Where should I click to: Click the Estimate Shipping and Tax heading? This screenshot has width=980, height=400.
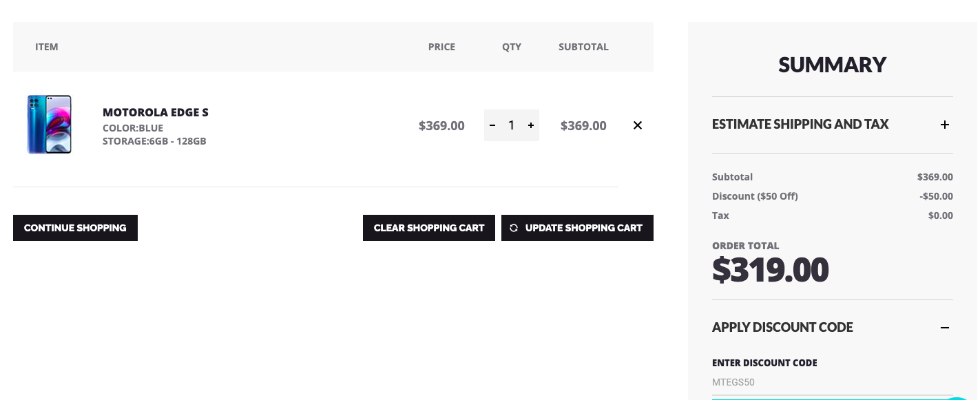(800, 125)
